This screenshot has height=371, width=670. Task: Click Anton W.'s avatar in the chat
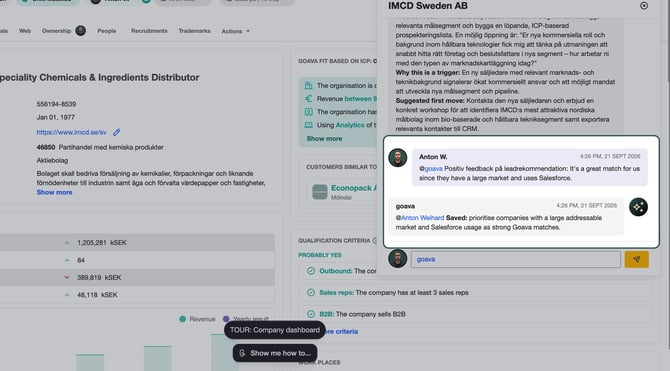[397, 158]
